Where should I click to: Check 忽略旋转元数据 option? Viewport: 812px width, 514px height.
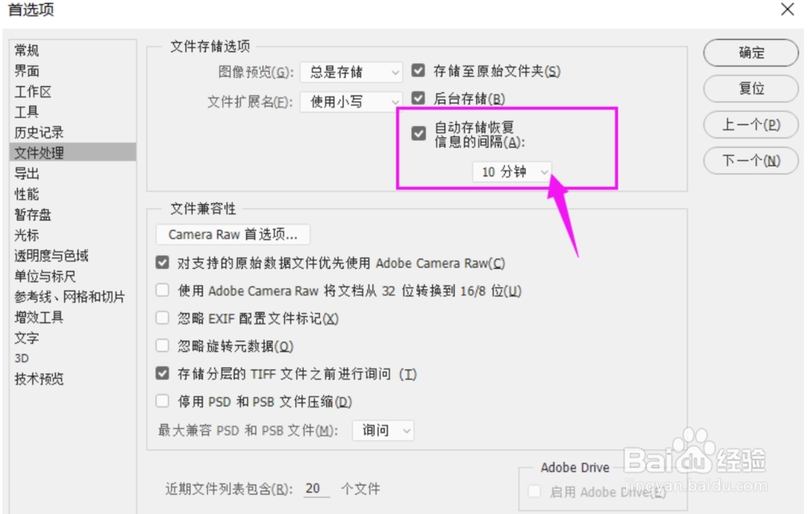click(162, 345)
